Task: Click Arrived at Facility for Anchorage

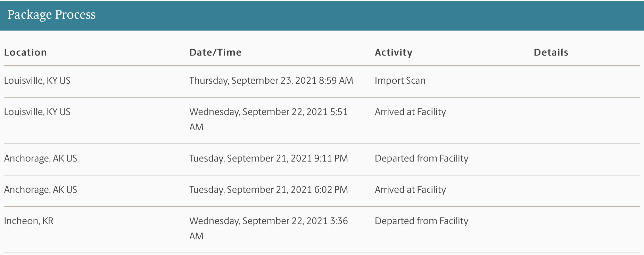Action: (410, 190)
